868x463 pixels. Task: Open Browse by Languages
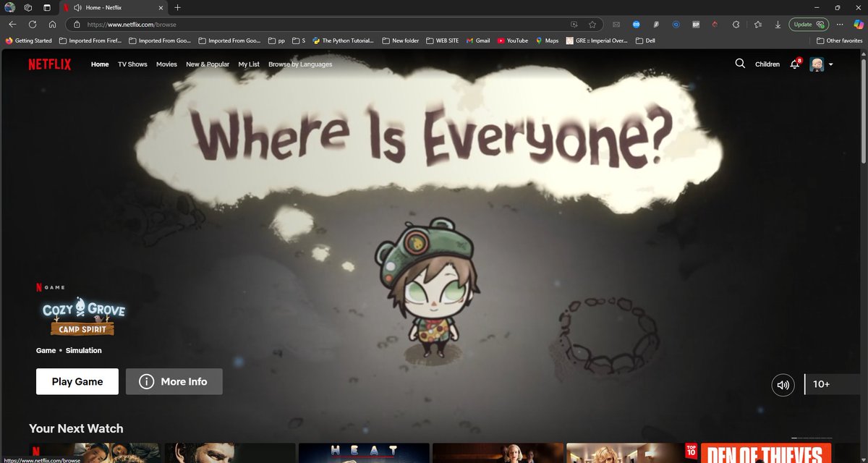tap(300, 64)
